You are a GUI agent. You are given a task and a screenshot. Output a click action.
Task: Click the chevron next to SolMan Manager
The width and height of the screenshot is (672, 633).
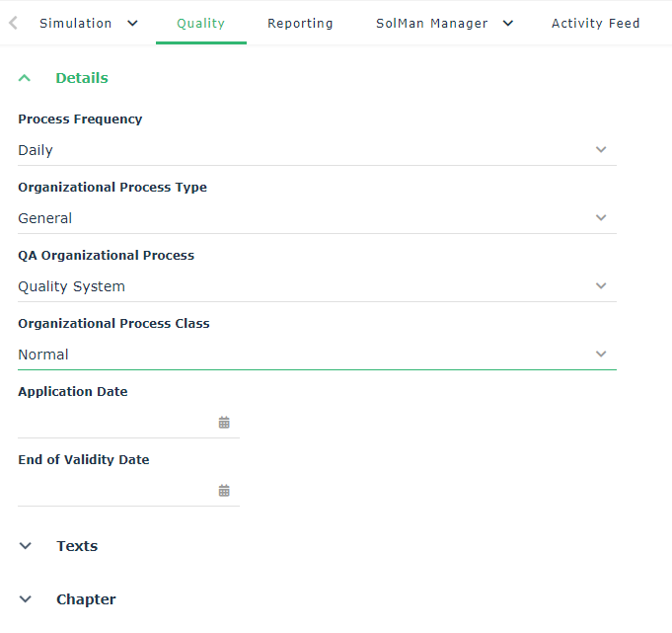tap(508, 23)
